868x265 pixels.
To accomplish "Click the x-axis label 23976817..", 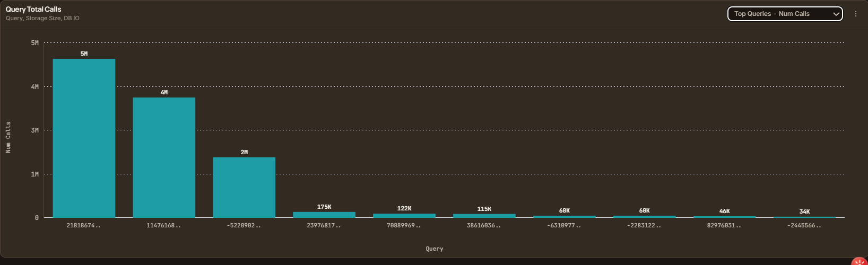I will (324, 226).
